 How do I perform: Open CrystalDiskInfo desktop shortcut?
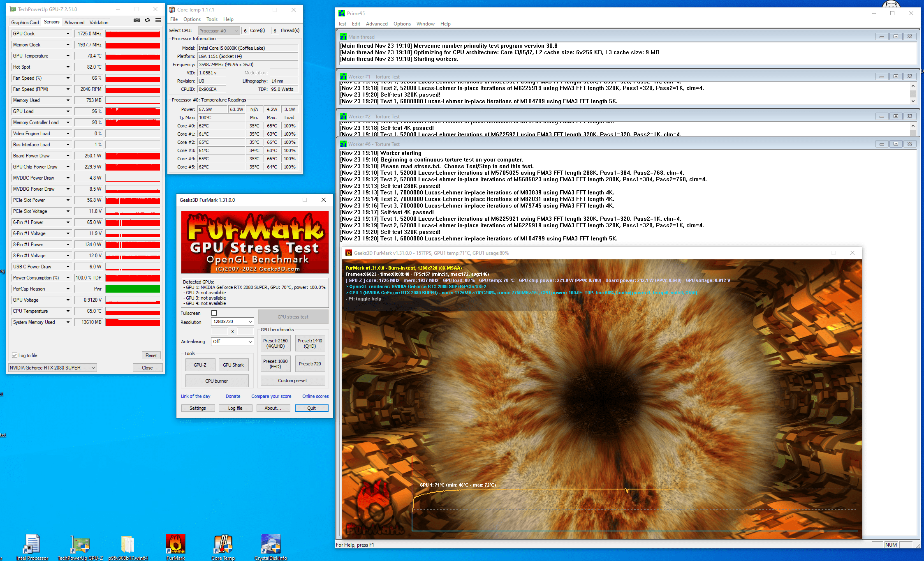[271, 544]
